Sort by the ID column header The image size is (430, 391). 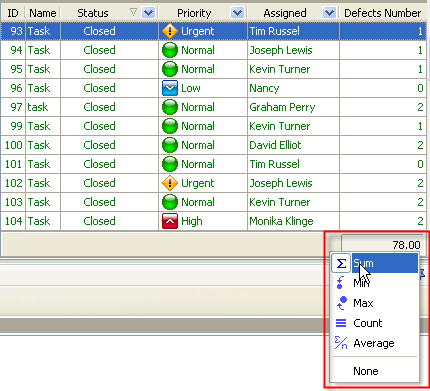(13, 13)
